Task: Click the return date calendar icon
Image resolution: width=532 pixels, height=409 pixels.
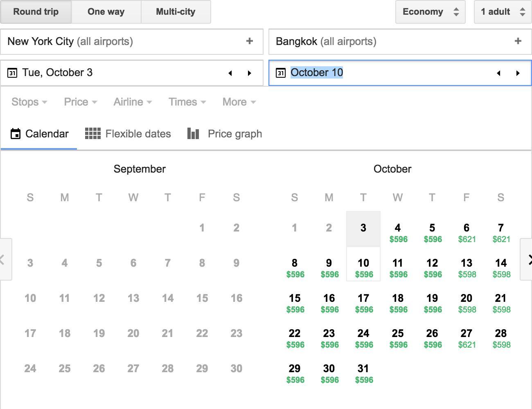Action: (x=281, y=73)
